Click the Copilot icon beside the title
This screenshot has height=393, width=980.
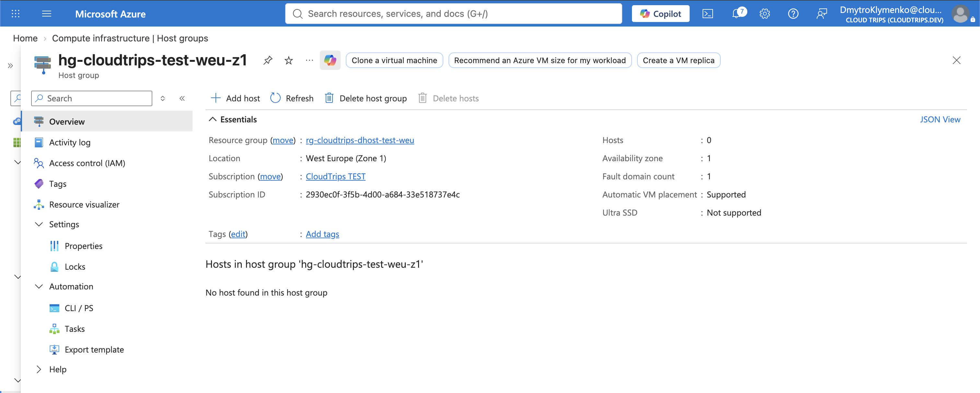tap(330, 60)
